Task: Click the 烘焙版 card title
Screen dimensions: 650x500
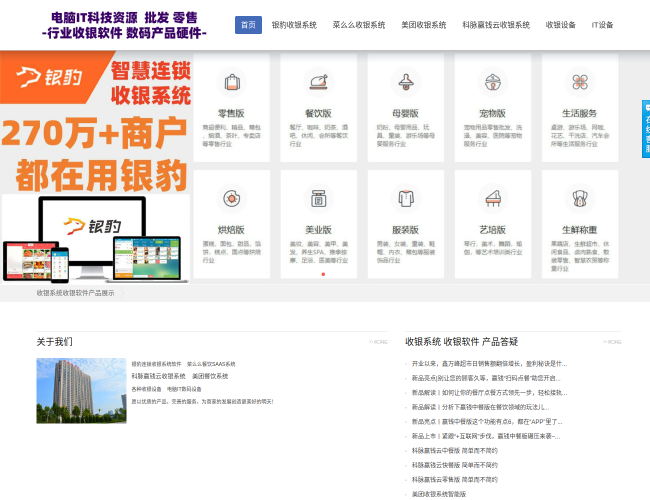Action: point(231,230)
